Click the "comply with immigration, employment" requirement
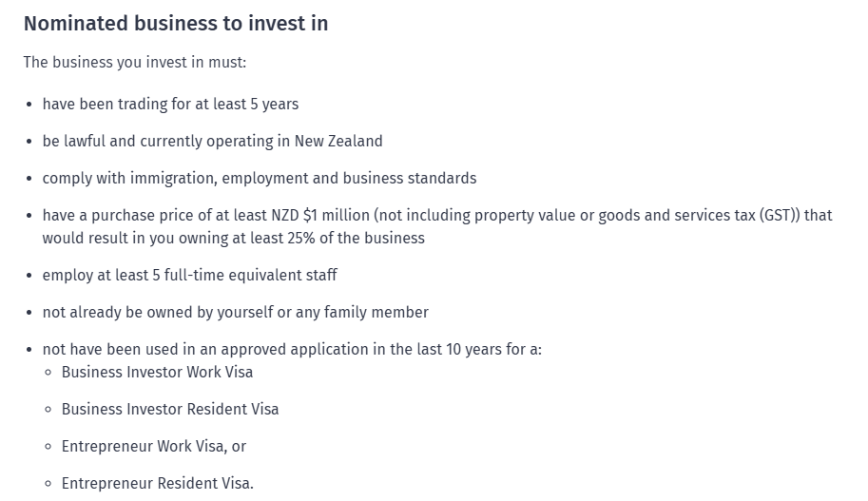 pyautogui.click(x=190, y=178)
